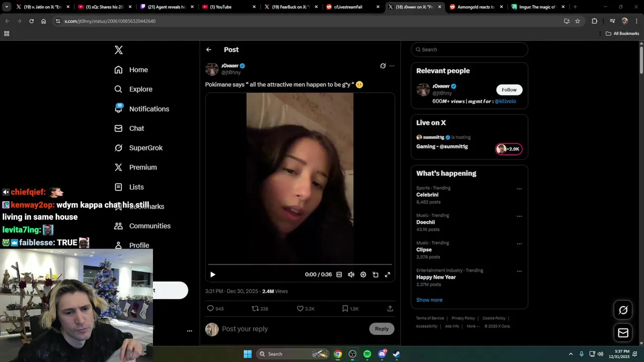
Task: Follow J0hnny in Relevant people
Action: (509, 90)
